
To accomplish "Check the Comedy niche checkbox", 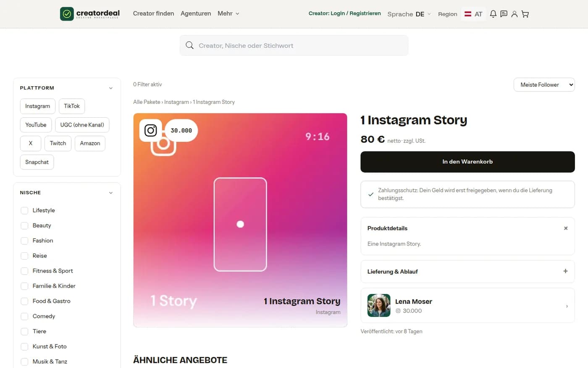I will tap(24, 316).
